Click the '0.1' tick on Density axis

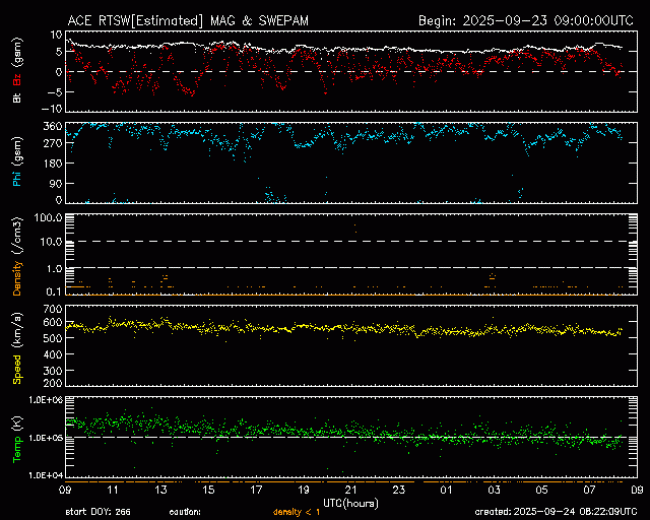coord(54,292)
